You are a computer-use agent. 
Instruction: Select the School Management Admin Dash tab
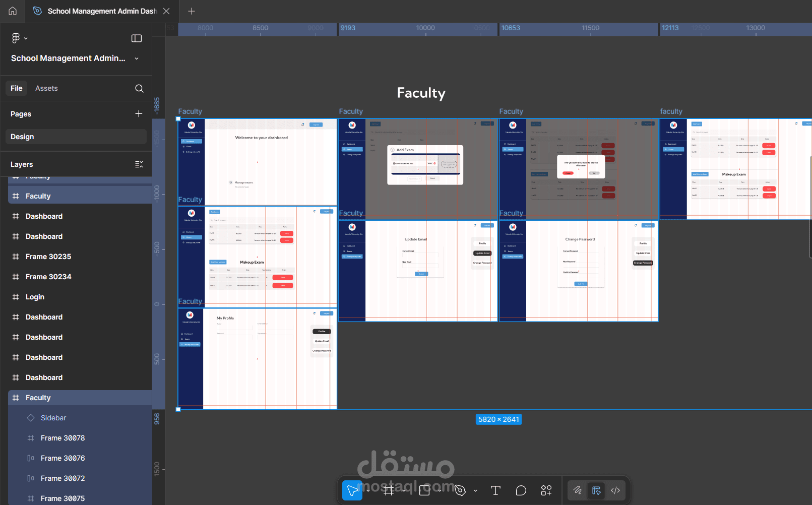coord(101,11)
